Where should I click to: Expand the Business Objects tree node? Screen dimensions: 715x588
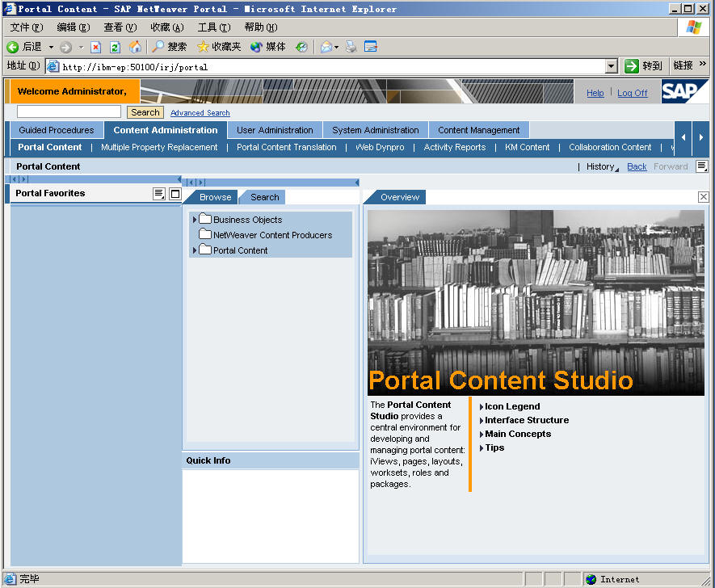(x=195, y=220)
